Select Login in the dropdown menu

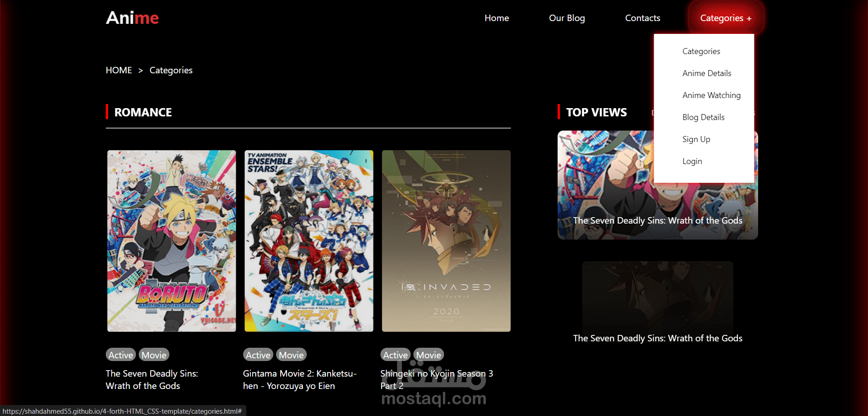coord(692,161)
